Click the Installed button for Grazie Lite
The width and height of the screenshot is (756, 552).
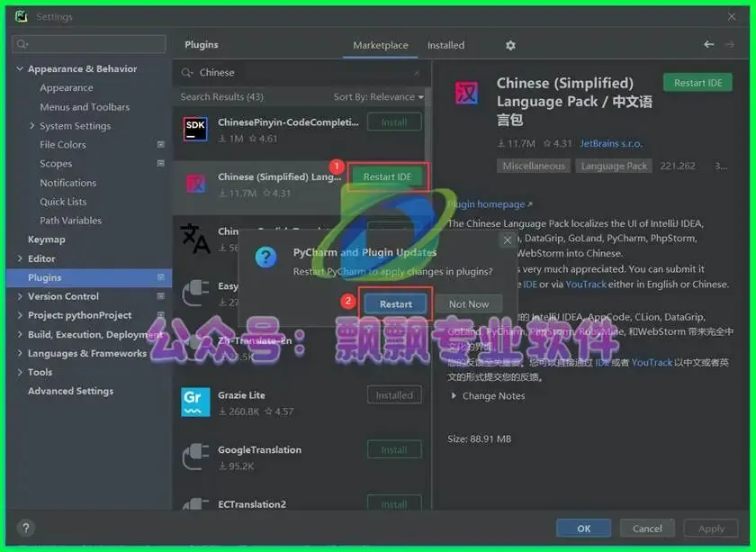pyautogui.click(x=394, y=395)
